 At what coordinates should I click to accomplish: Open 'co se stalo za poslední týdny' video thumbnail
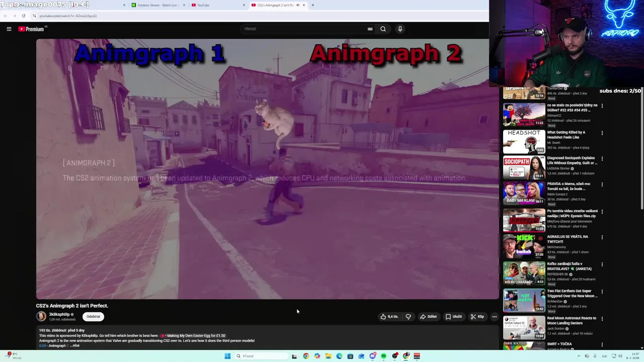click(x=524, y=115)
